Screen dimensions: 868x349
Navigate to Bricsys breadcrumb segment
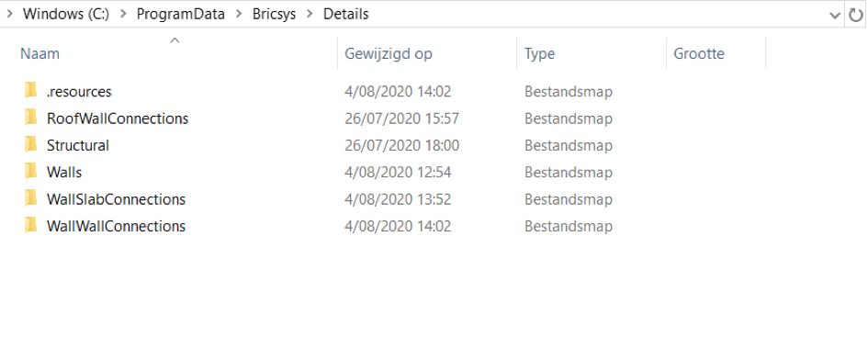(x=274, y=15)
